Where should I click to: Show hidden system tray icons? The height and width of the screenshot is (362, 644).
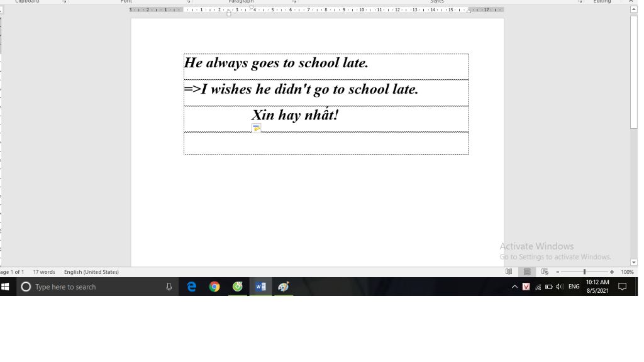[514, 287]
